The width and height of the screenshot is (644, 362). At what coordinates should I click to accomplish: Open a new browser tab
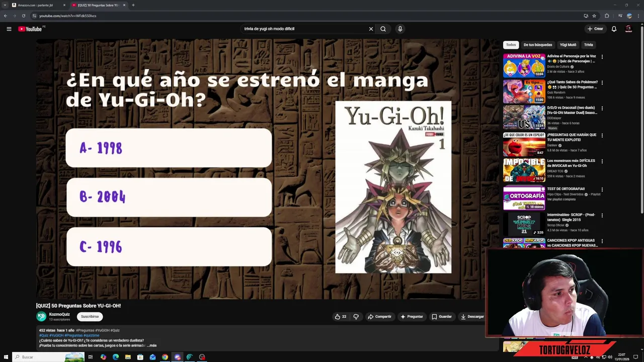tap(133, 5)
